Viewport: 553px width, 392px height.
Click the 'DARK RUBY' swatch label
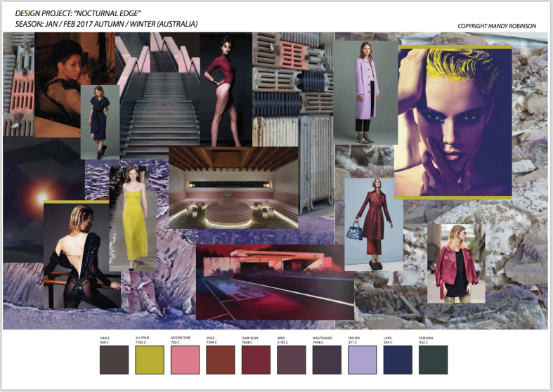(250, 338)
